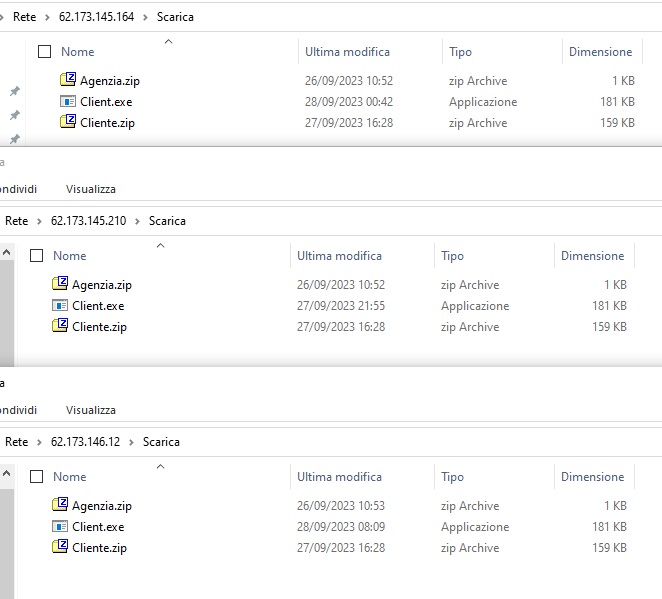The width and height of the screenshot is (662, 599).
Task: Select Agenzia.zip name in 62.173.145.164 window
Action: (x=110, y=81)
